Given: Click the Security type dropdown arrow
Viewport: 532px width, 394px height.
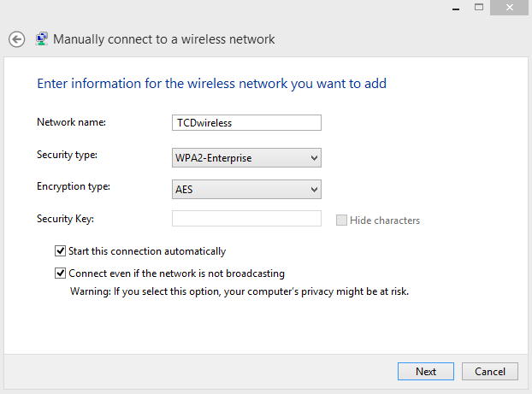Looking at the screenshot, I should pos(314,158).
